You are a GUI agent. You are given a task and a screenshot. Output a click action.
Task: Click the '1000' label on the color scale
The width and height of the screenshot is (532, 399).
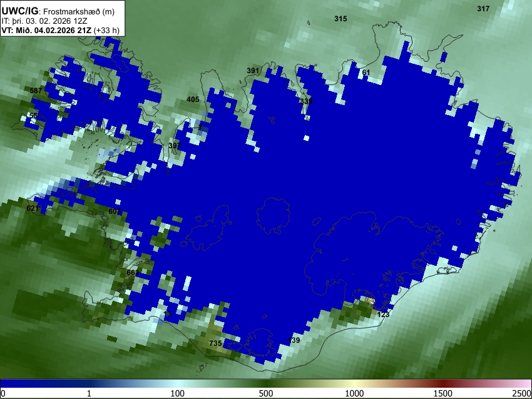point(354,393)
